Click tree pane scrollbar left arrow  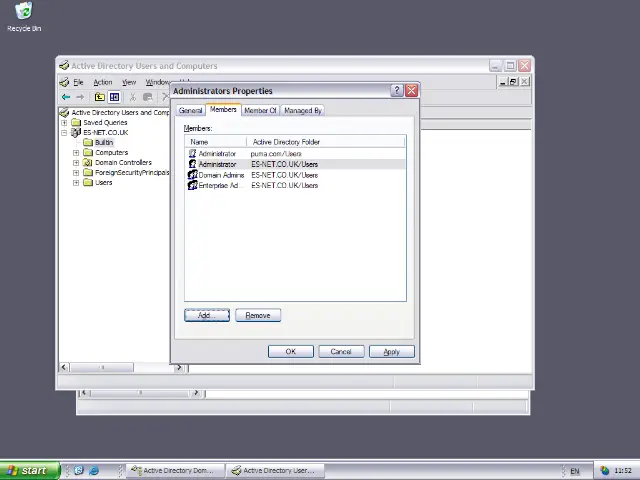click(x=64, y=367)
